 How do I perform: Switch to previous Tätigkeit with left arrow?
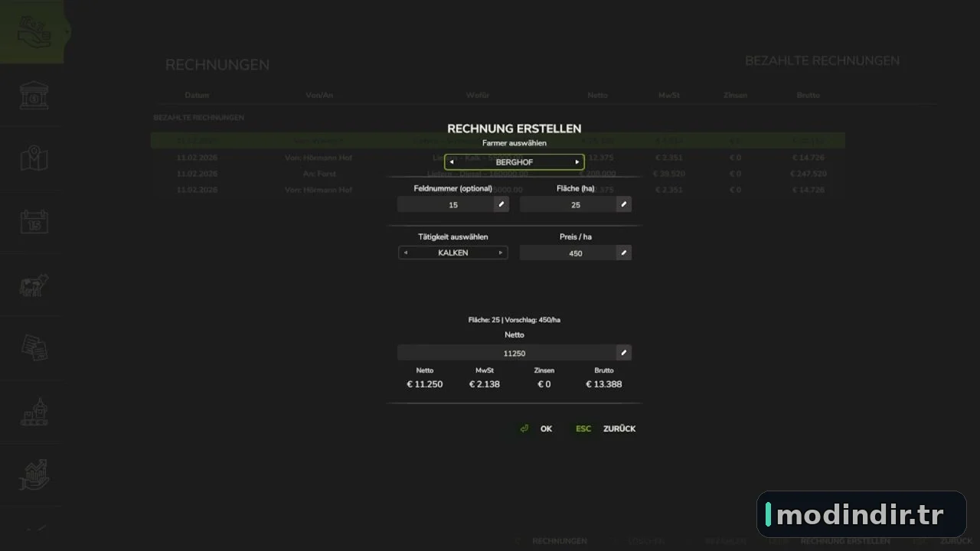point(406,253)
